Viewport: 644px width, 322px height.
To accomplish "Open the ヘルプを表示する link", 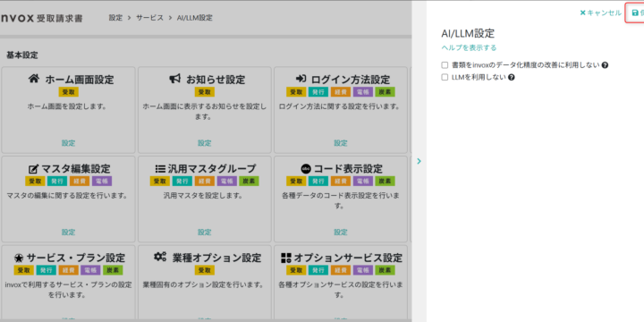I will click(x=469, y=47).
